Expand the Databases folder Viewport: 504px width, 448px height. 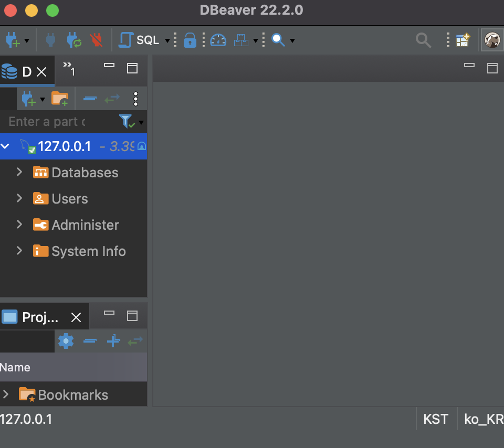19,172
